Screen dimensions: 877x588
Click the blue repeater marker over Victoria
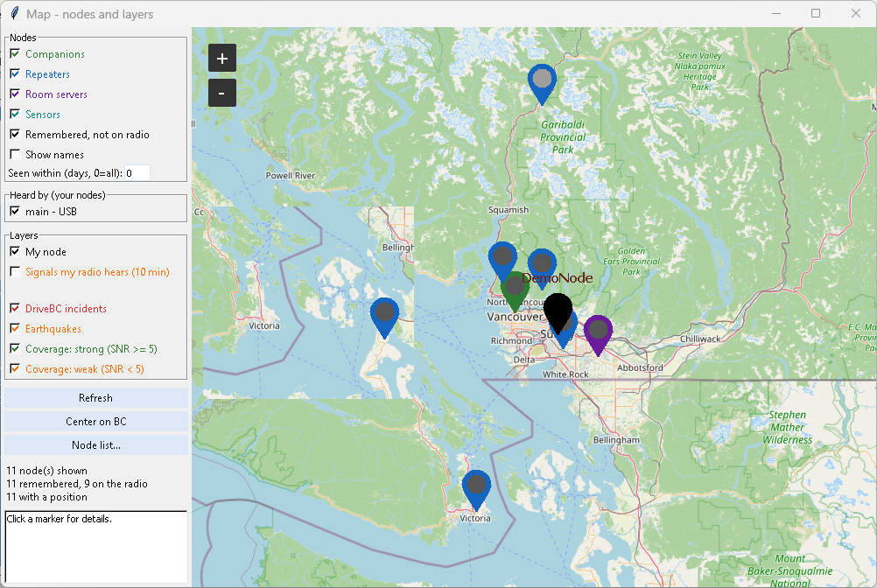point(476,490)
